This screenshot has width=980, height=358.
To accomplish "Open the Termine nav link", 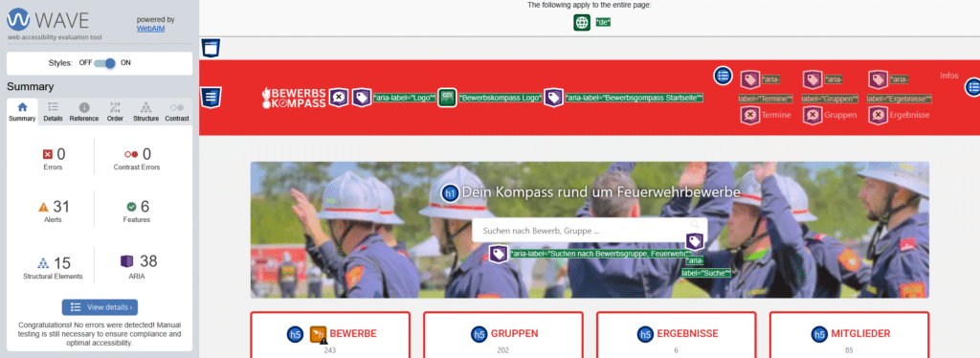I will pos(776,115).
